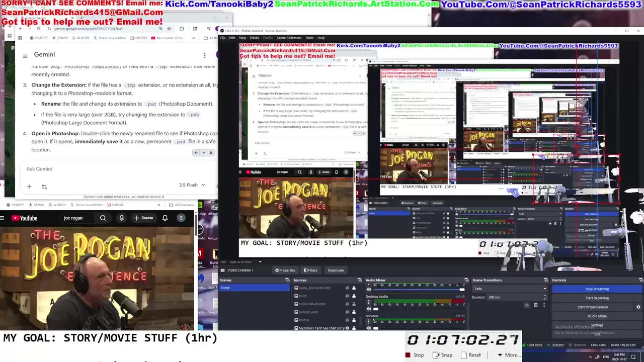The height and width of the screenshot is (362, 644).
Task: Open the OBS Docks menu
Action: click(255, 38)
